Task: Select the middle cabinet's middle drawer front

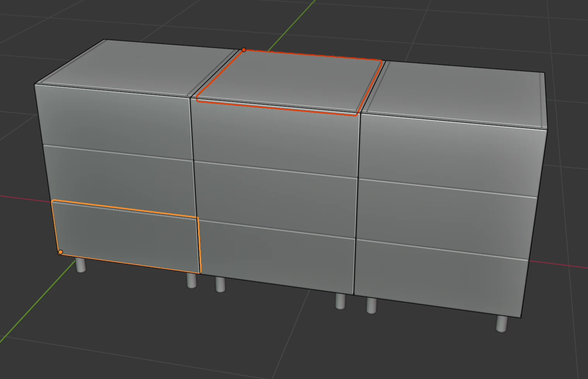Action: click(x=275, y=199)
